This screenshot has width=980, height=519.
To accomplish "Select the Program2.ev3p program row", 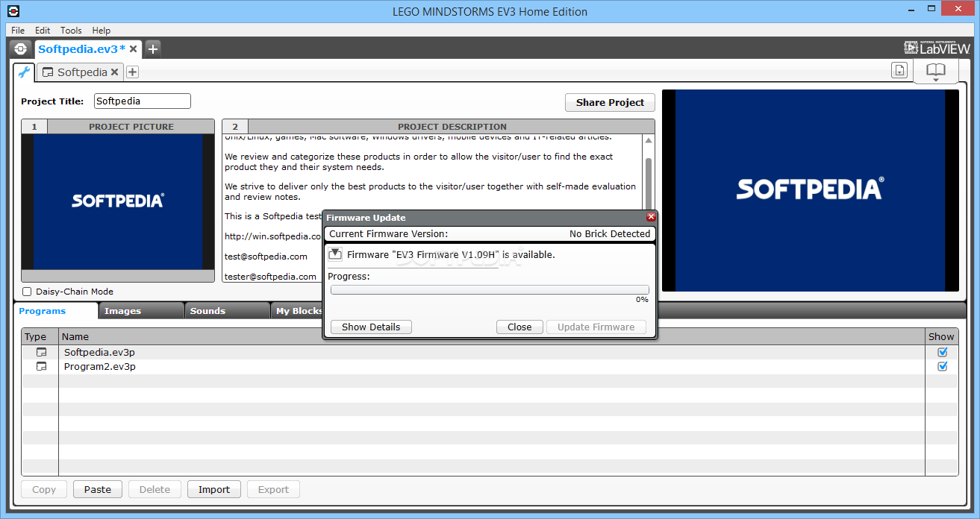I will 491,366.
